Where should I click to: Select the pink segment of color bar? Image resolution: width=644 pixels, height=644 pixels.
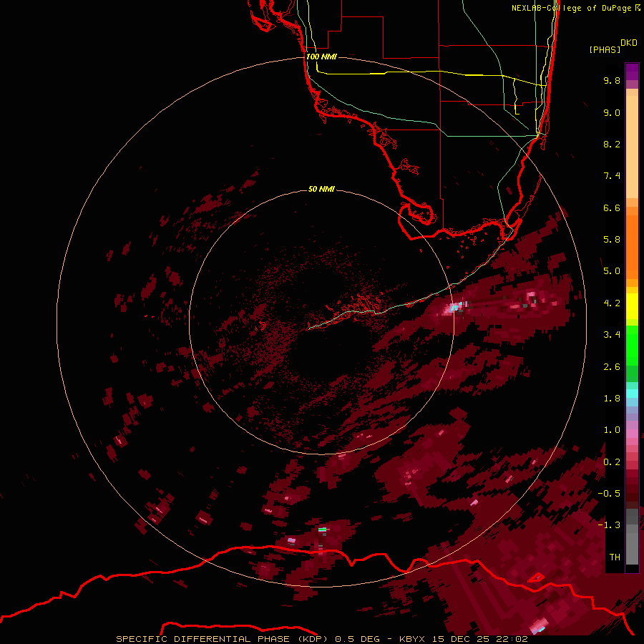click(632, 434)
